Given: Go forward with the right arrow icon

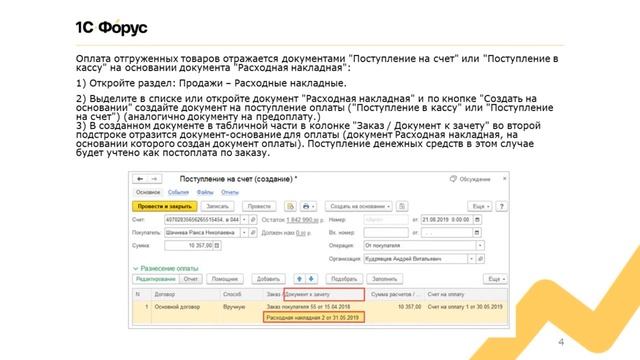Looking at the screenshot, I should tap(154, 179).
